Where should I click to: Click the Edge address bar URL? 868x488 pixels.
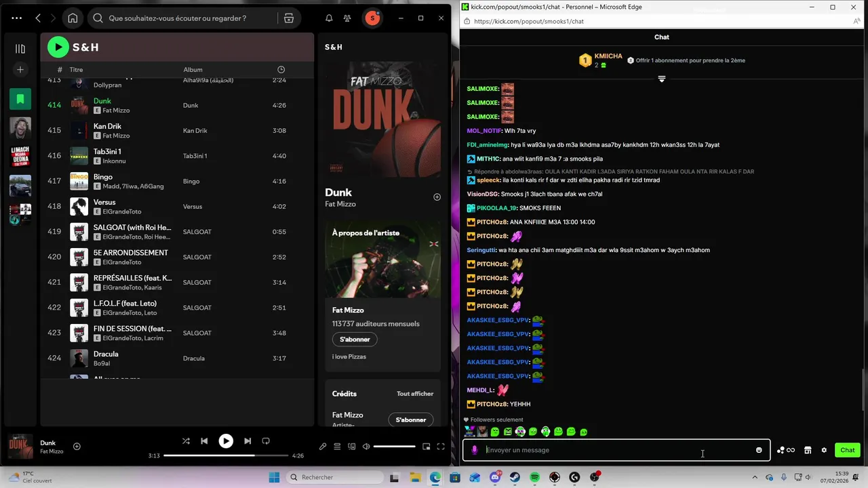(529, 21)
